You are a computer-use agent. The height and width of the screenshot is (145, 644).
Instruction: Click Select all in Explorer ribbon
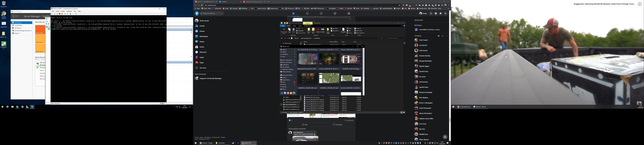click(358, 28)
